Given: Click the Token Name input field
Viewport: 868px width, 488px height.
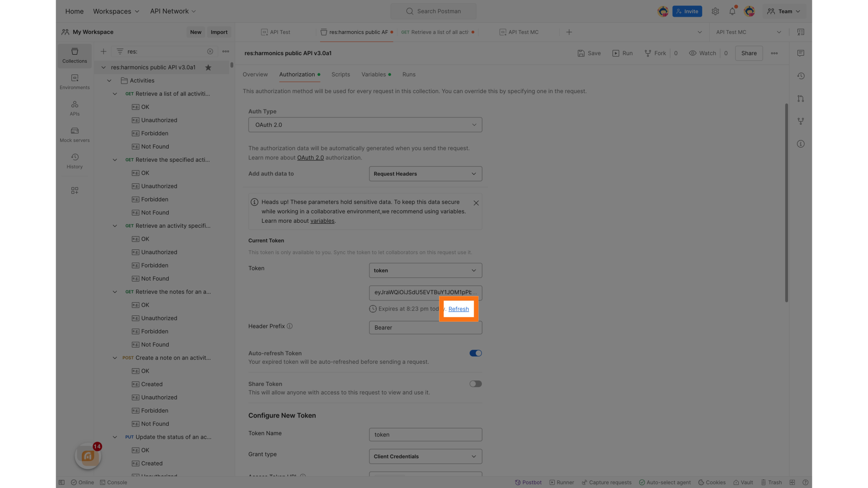Looking at the screenshot, I should pos(425,435).
